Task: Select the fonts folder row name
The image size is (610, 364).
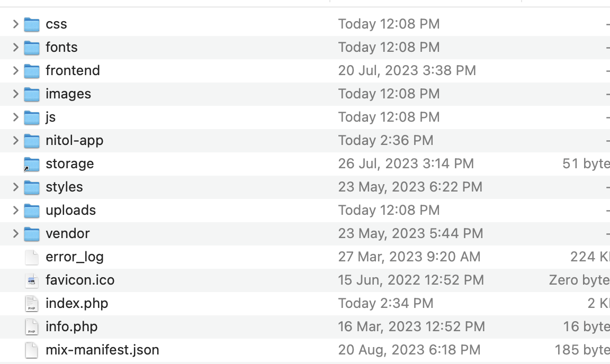Action: [x=61, y=48]
